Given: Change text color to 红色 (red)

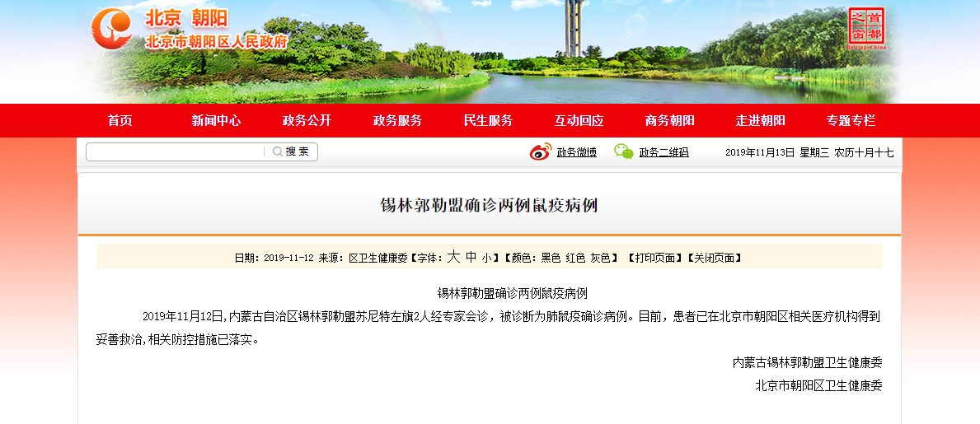Looking at the screenshot, I should [x=574, y=258].
